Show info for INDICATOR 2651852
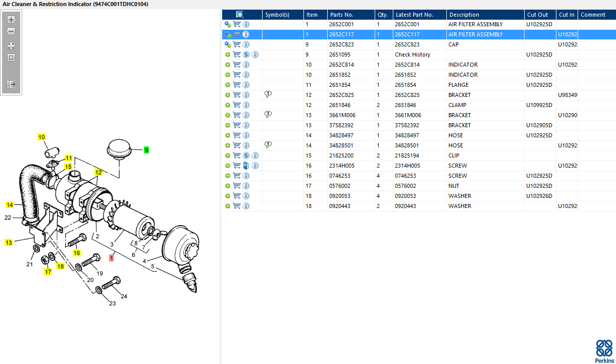Image resolution: width=616 pixels, height=364 pixels. (x=246, y=75)
